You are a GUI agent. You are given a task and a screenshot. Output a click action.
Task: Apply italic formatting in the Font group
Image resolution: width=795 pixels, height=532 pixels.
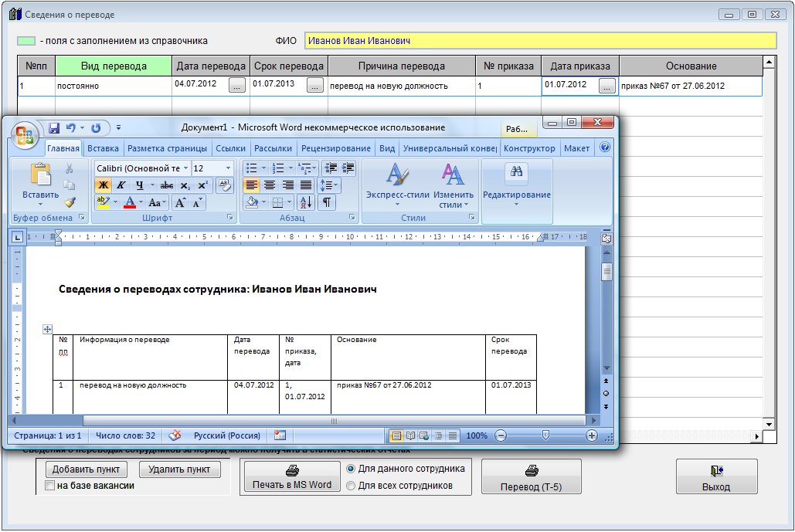coord(121,185)
